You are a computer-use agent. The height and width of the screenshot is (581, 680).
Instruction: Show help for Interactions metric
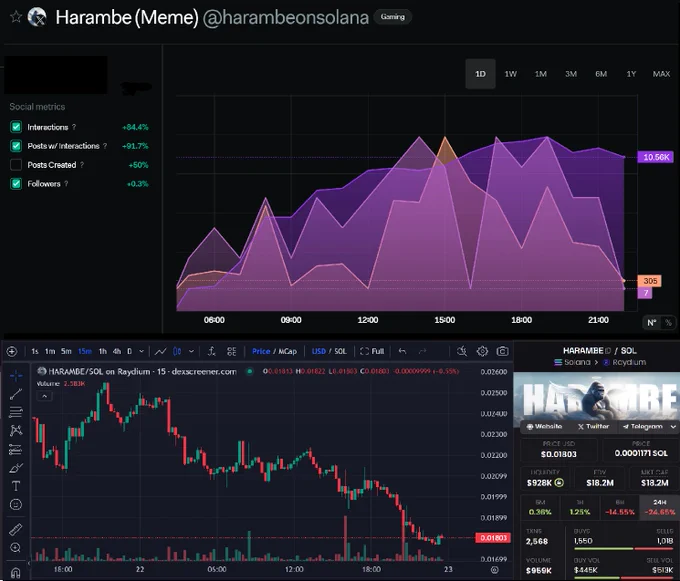pyautogui.click(x=74, y=127)
